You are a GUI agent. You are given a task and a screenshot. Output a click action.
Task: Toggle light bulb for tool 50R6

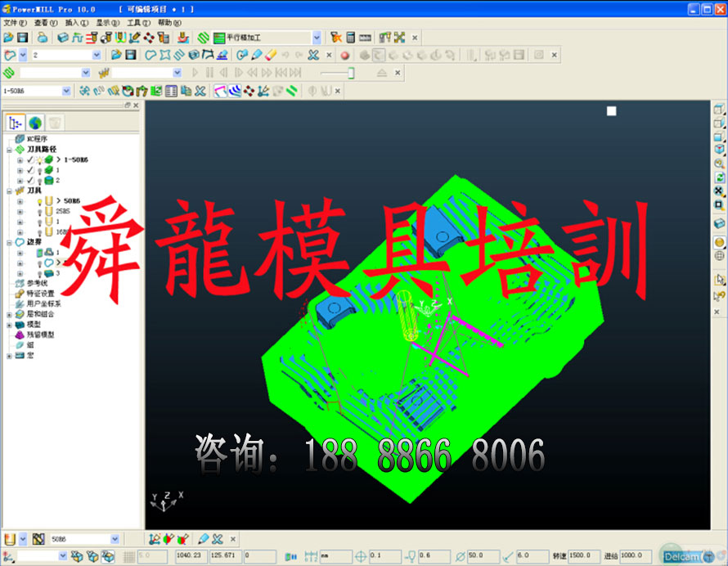tap(38, 200)
